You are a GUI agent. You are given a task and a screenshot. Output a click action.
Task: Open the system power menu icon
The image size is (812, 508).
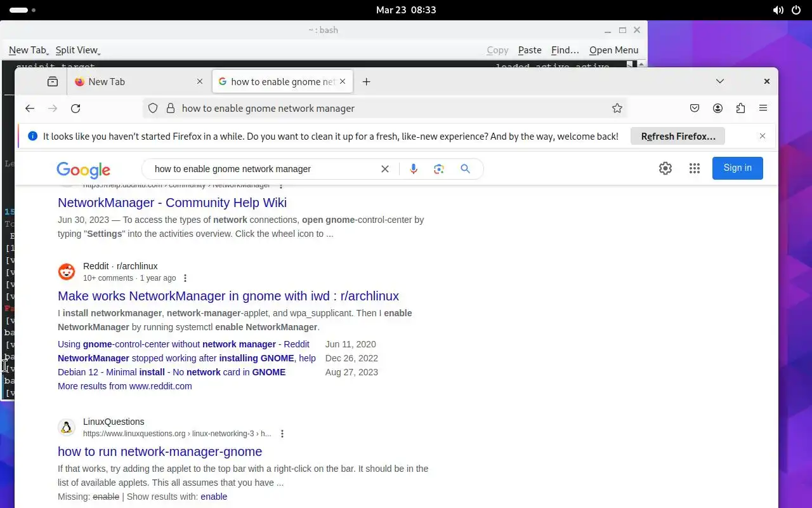pyautogui.click(x=797, y=10)
